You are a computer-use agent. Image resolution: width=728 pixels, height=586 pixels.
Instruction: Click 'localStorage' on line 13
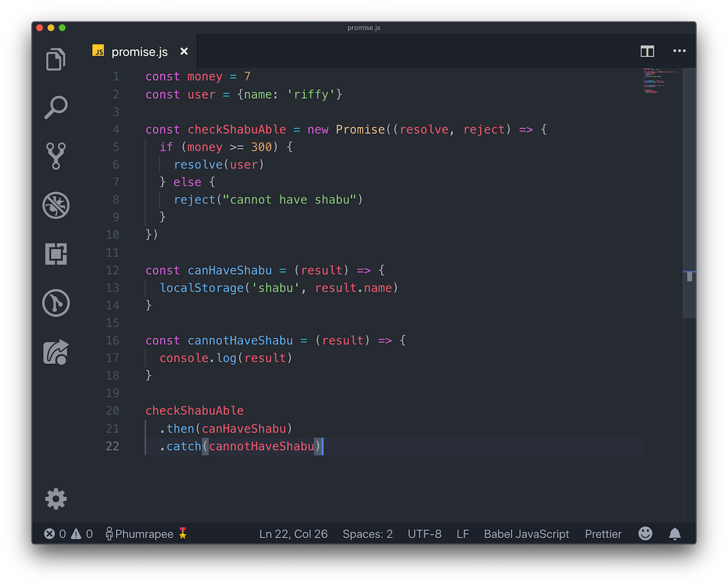point(201,288)
